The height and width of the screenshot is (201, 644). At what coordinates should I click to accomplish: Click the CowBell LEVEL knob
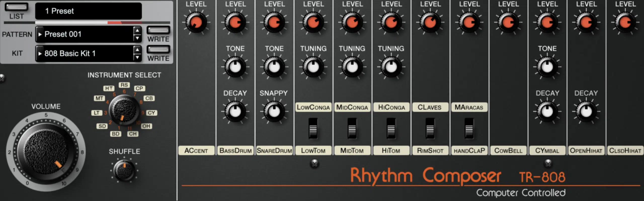point(508,22)
